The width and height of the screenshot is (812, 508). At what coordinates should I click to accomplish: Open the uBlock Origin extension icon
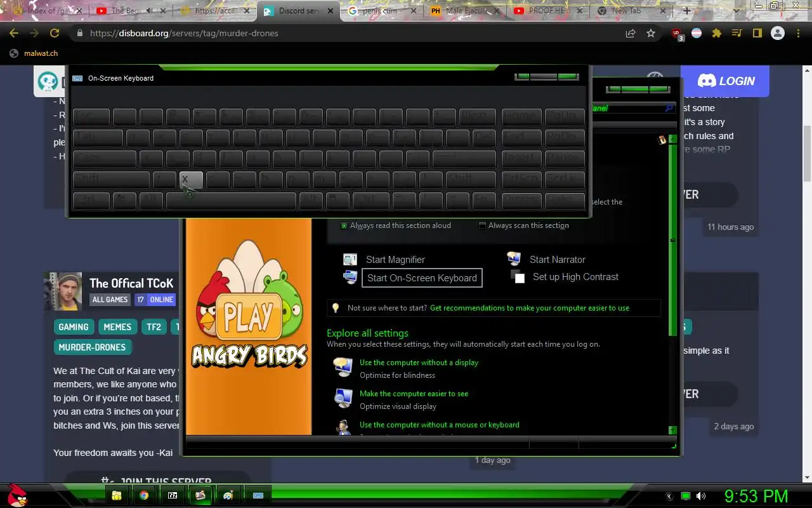coord(678,34)
